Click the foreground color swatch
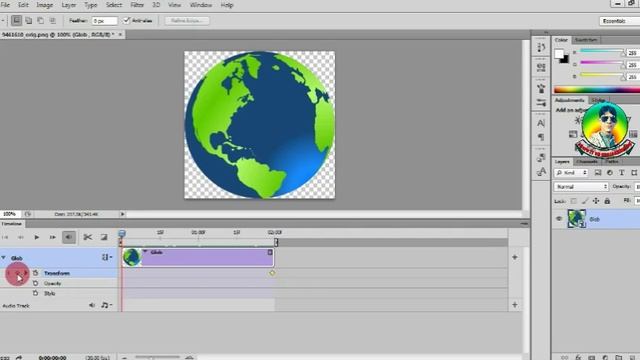This screenshot has height=360, width=640. coord(559,53)
